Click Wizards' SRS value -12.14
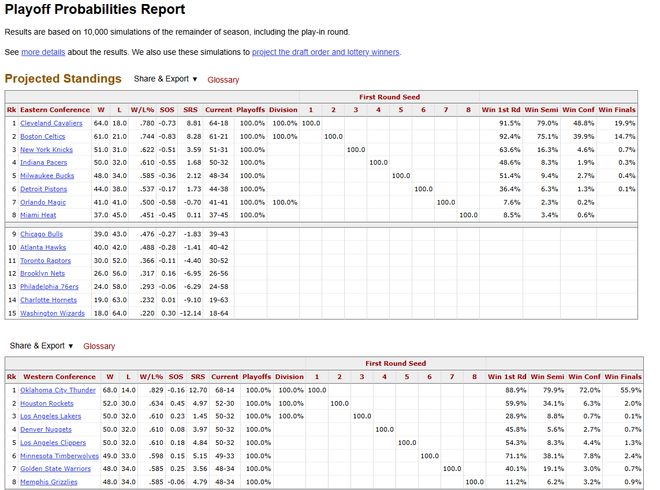The width and height of the screenshot is (660, 490). pyautogui.click(x=191, y=313)
